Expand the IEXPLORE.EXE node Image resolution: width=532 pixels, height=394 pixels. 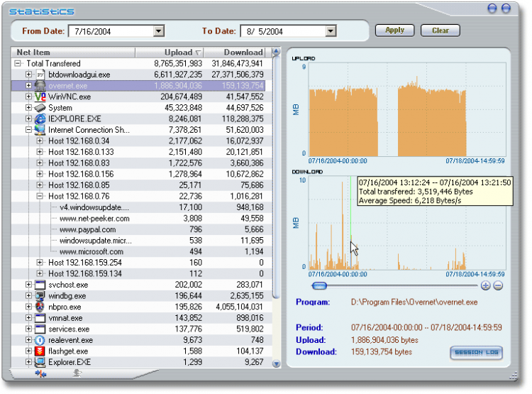click(x=28, y=119)
